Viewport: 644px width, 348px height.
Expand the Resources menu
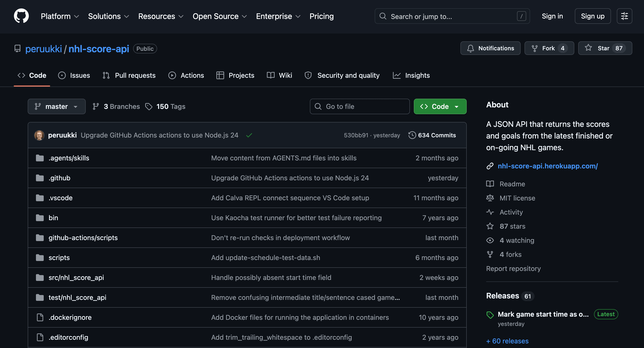point(161,16)
